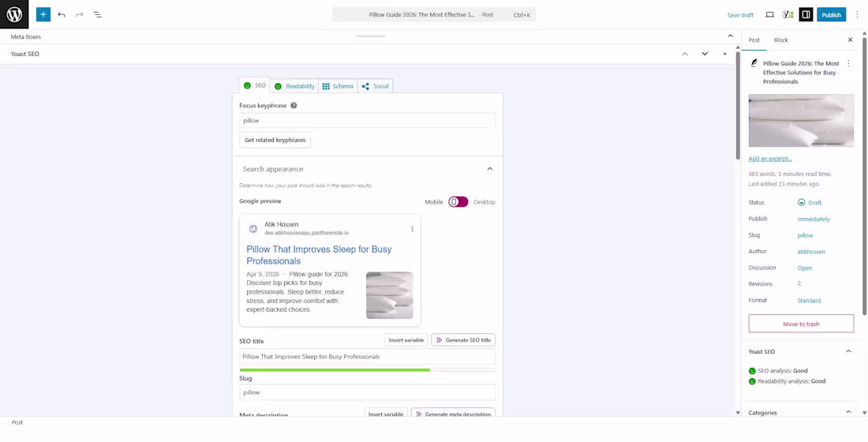The image size is (868, 442).
Task: Click the SEO title length progress bar
Action: 367,369
